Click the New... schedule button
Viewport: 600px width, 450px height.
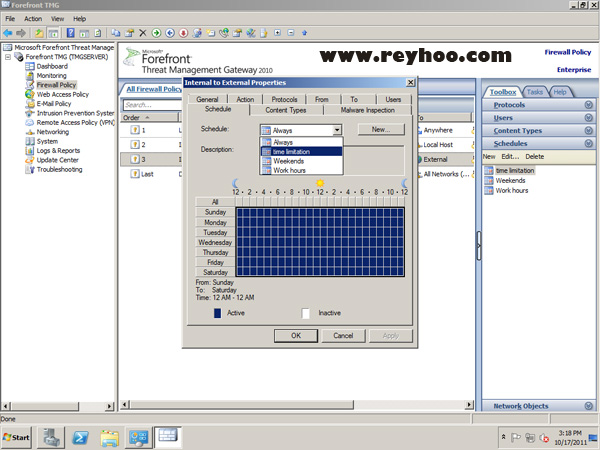[x=381, y=129]
